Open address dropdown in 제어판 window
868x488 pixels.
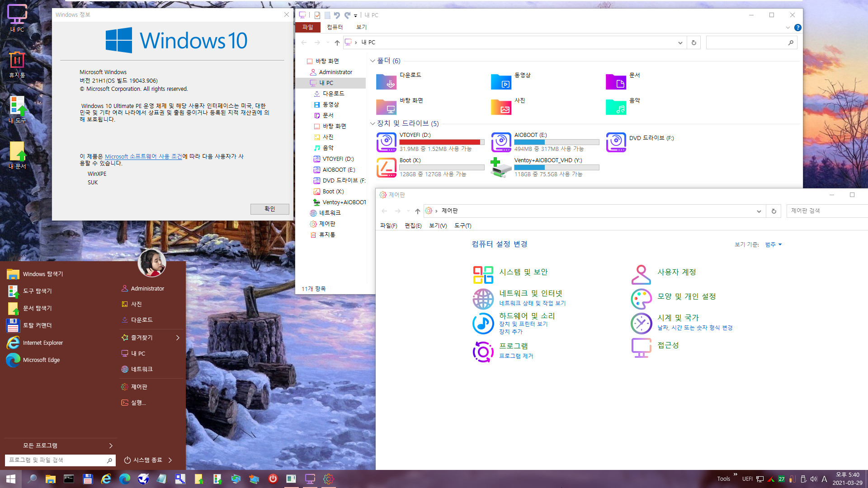[x=759, y=211]
